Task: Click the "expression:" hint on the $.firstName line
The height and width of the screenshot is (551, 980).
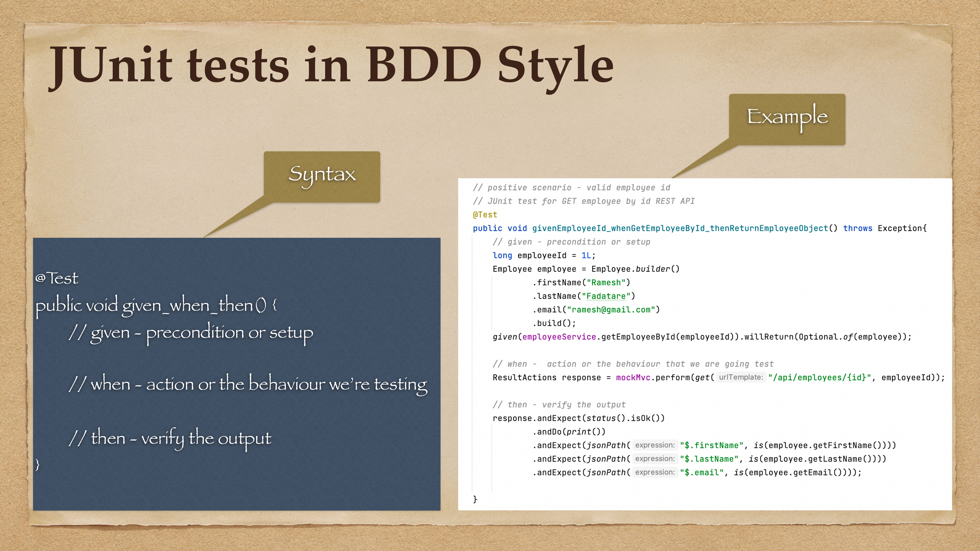Action: pos(655,446)
